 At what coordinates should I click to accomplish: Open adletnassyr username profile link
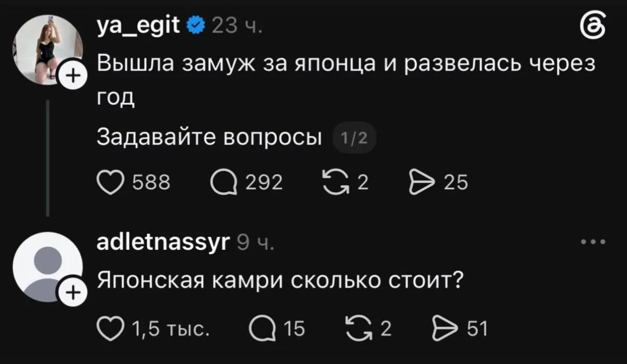pos(163,241)
